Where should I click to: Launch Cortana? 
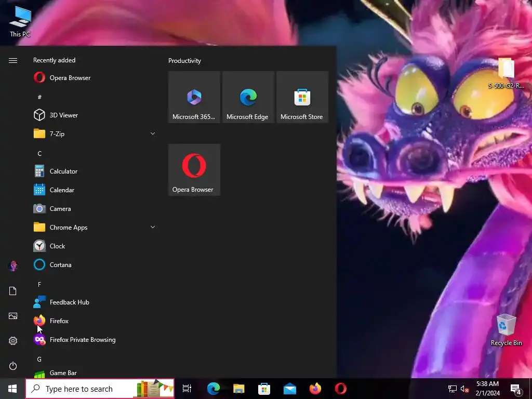(x=95, y=264)
